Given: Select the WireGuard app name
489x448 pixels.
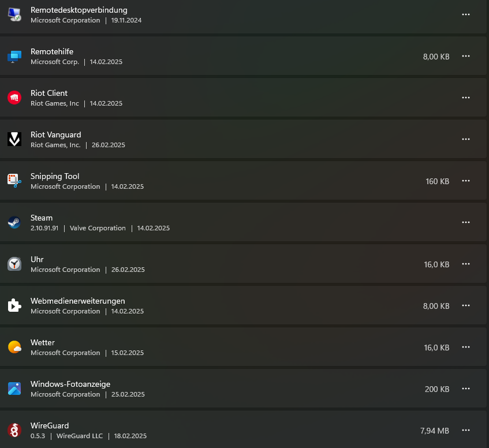Looking at the screenshot, I should tap(50, 426).
